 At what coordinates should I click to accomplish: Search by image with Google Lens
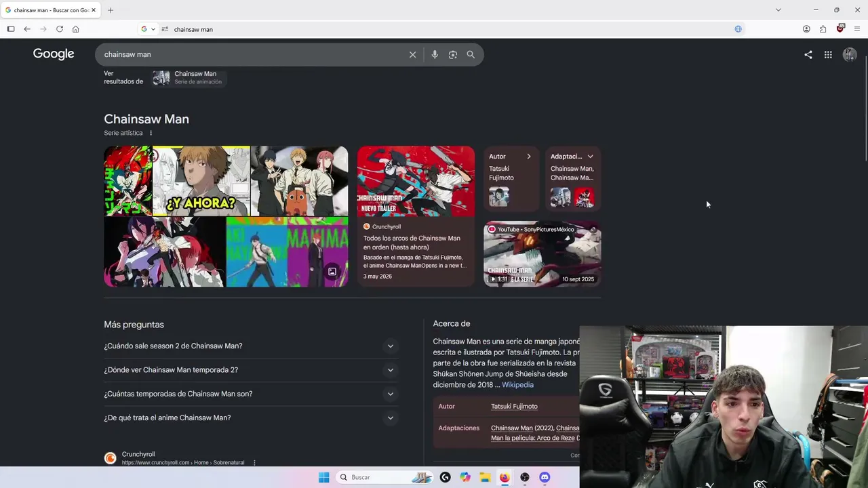[x=453, y=55]
